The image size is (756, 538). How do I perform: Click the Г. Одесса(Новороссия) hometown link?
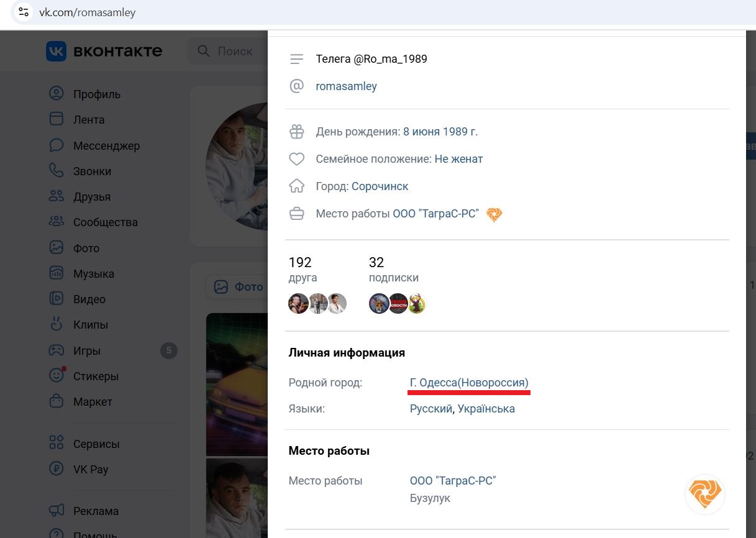click(469, 383)
